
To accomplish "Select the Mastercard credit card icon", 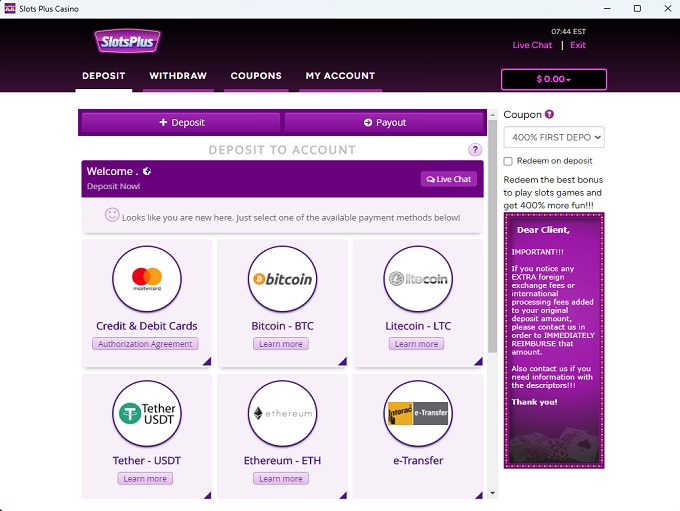I will pyautogui.click(x=147, y=279).
